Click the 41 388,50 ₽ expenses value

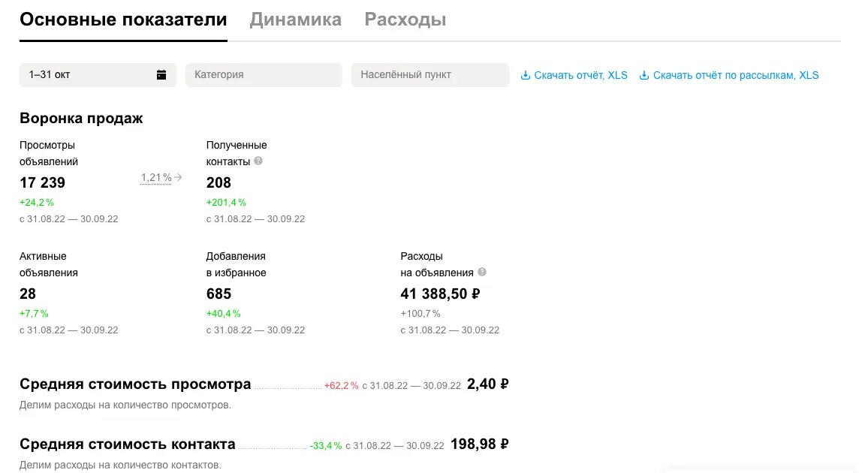[x=439, y=294]
